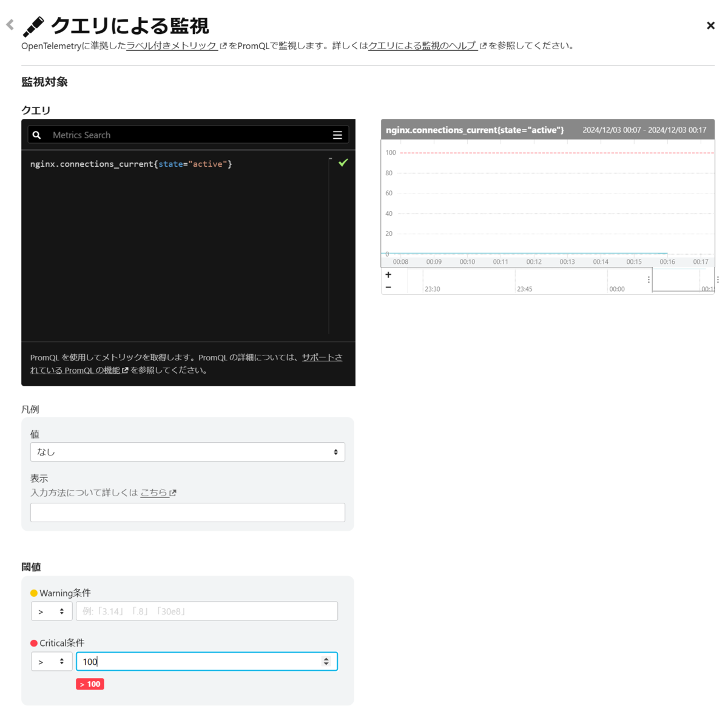The width and height of the screenshot is (728, 726).
Task: Close the query monitoring dialog
Action: click(x=710, y=25)
